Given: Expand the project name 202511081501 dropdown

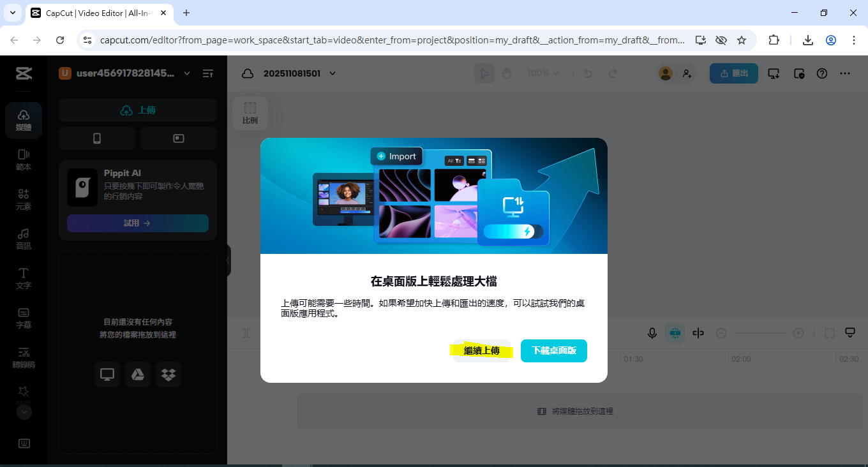Looking at the screenshot, I should 333,73.
